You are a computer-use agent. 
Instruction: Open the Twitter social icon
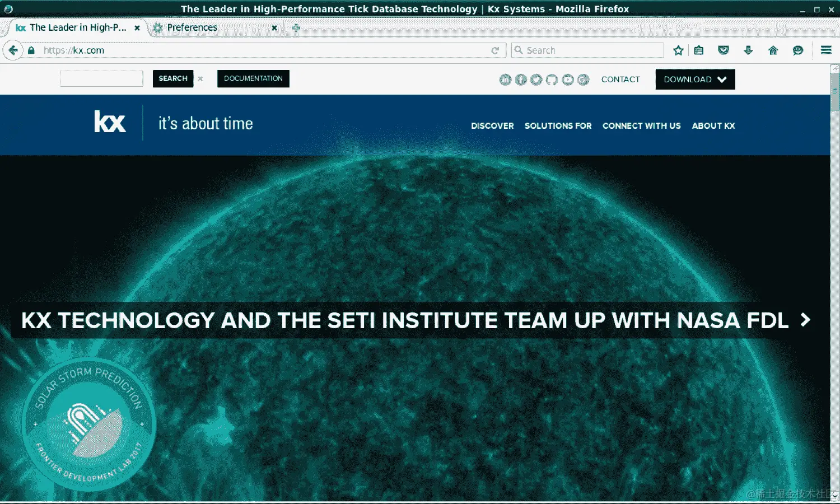point(536,80)
